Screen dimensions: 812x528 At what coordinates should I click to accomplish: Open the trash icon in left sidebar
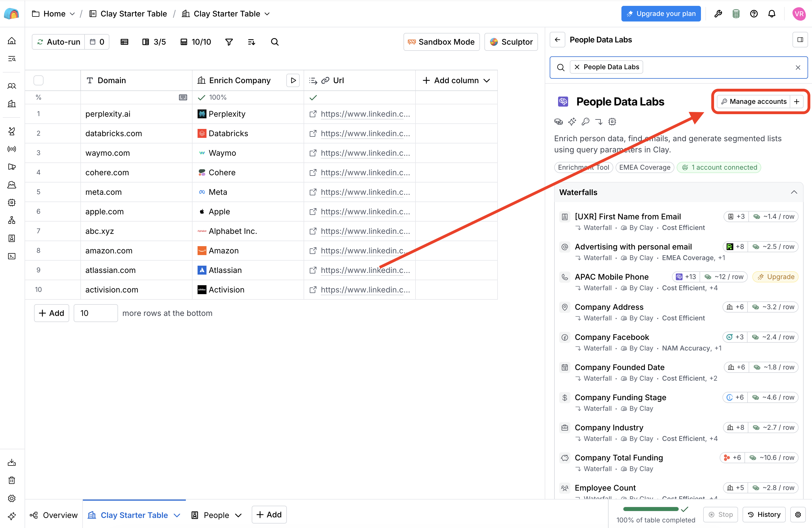[x=12, y=481]
